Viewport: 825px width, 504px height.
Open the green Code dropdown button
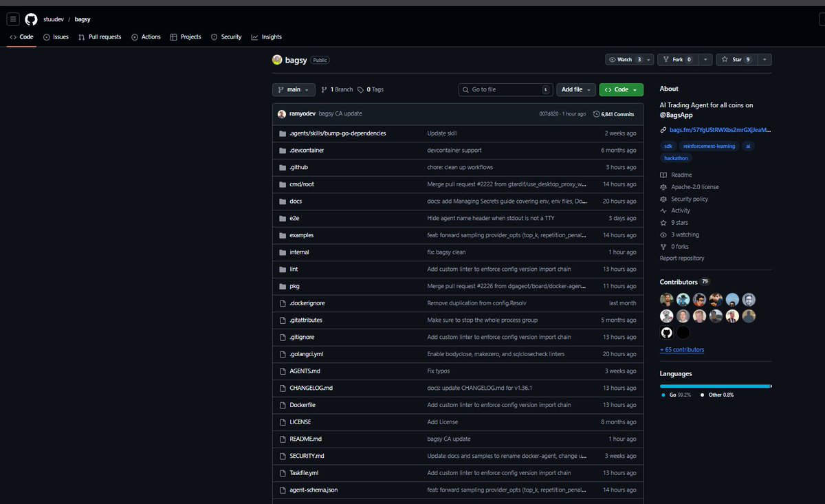621,89
